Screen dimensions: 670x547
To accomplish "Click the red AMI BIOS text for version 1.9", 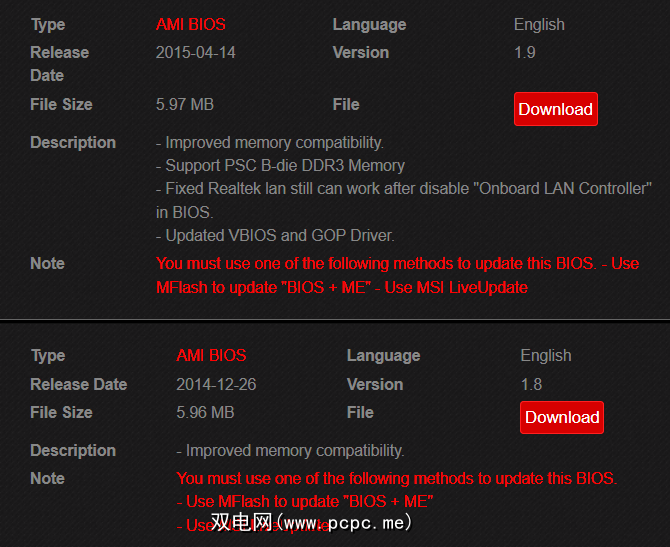I will point(191,25).
